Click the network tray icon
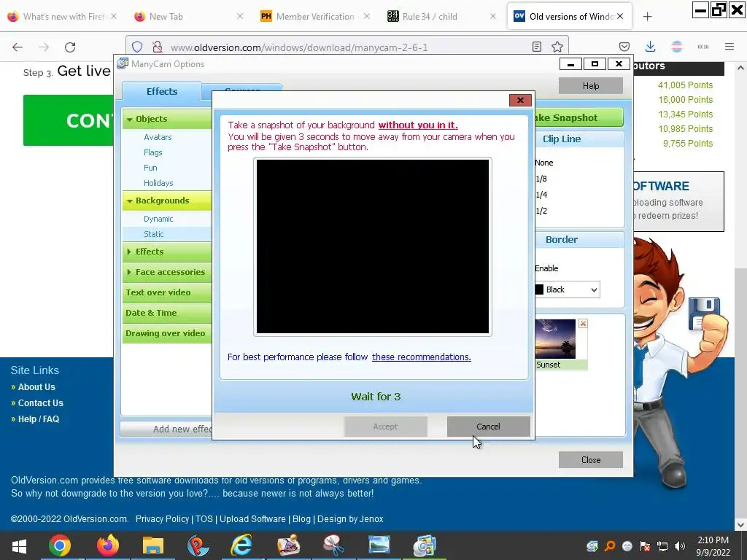The width and height of the screenshot is (747, 560). 662,546
